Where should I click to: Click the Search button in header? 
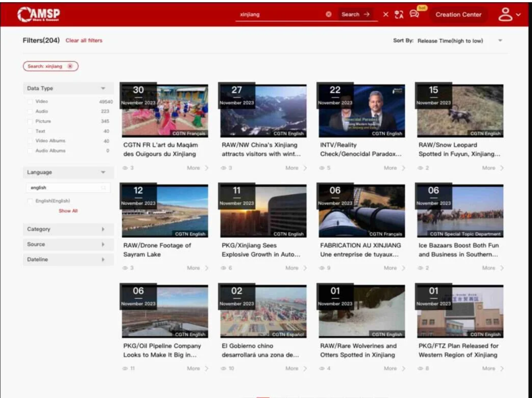(356, 14)
